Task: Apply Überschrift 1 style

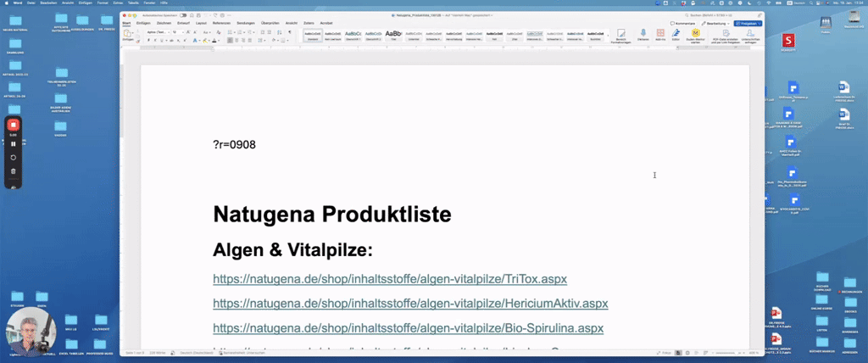Action: [353, 36]
